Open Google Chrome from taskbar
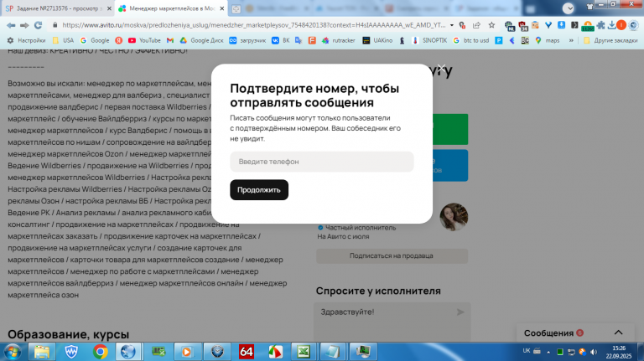The image size is (644, 361). [x=101, y=352]
